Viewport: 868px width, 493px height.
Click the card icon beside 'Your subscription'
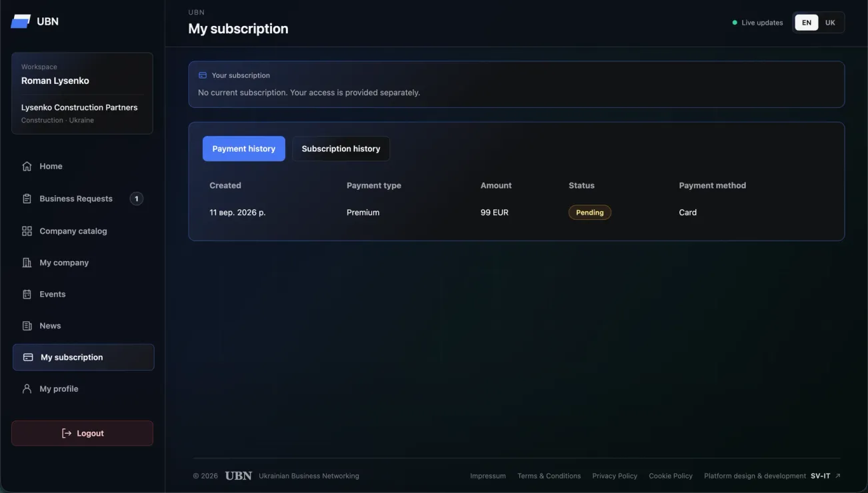[203, 75]
